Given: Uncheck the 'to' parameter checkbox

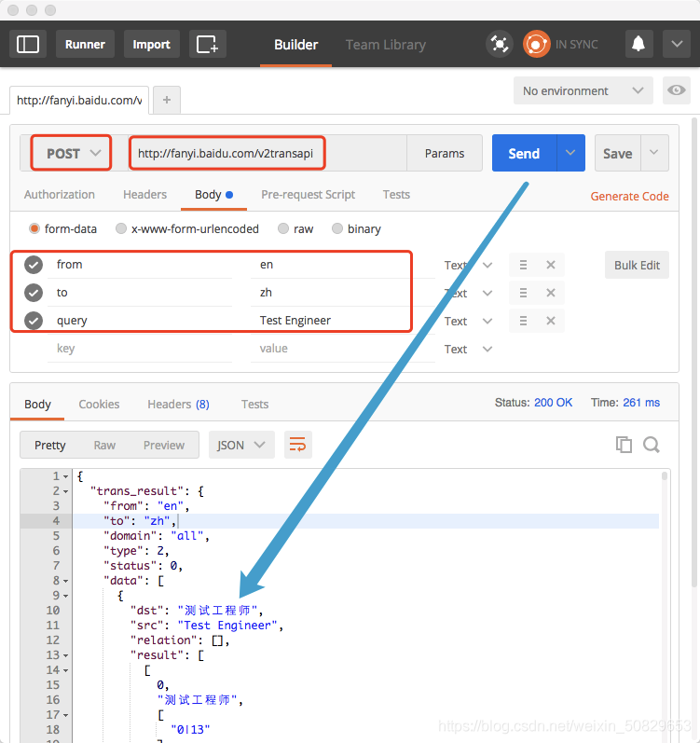Looking at the screenshot, I should (x=34, y=293).
